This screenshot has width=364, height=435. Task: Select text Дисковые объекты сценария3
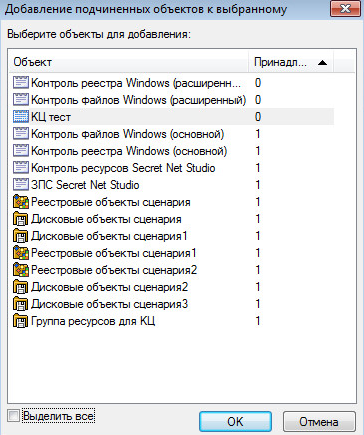point(109,304)
